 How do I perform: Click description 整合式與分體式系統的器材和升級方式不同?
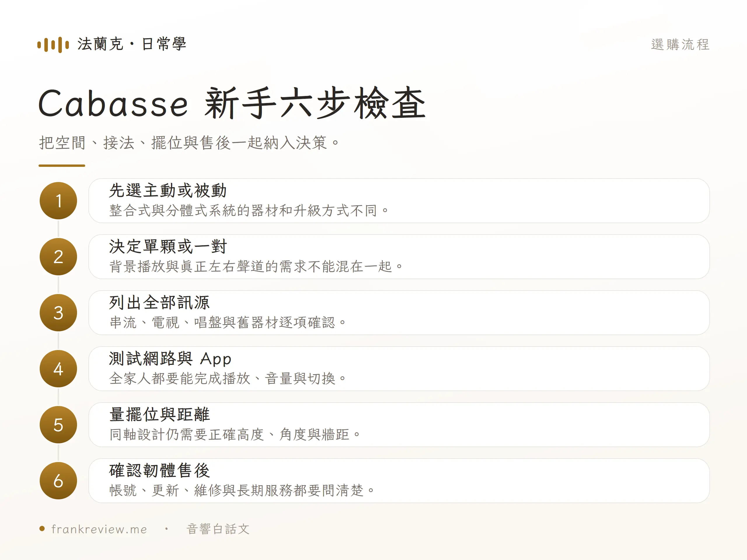coord(249,211)
